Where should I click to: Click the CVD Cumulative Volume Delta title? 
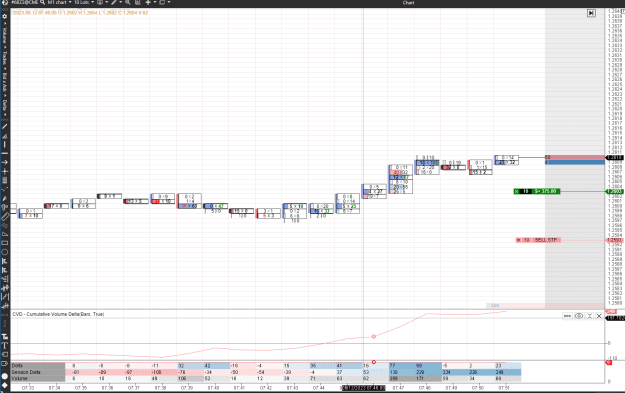click(58, 314)
